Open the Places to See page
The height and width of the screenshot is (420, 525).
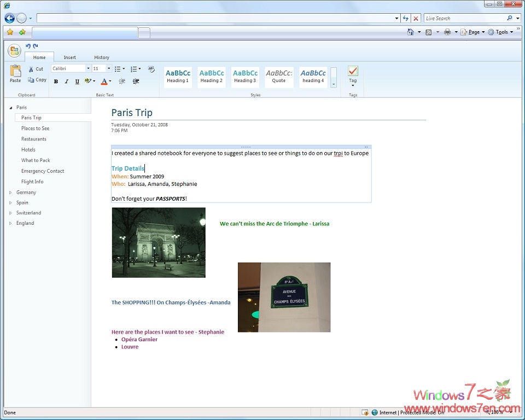pos(35,129)
